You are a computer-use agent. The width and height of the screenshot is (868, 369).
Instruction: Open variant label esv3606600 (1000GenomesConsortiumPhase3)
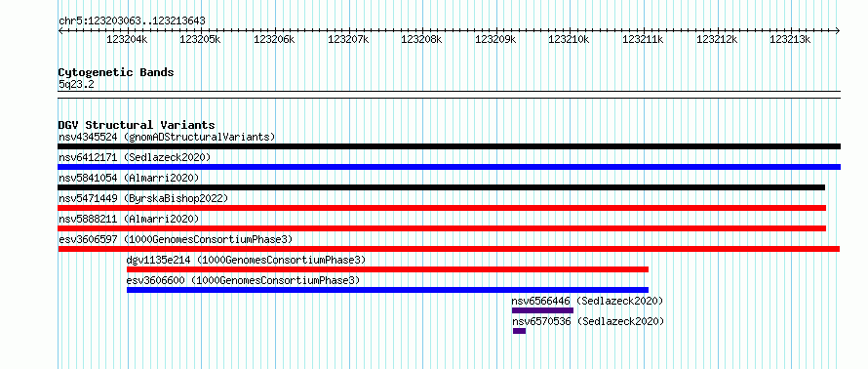pos(243,280)
